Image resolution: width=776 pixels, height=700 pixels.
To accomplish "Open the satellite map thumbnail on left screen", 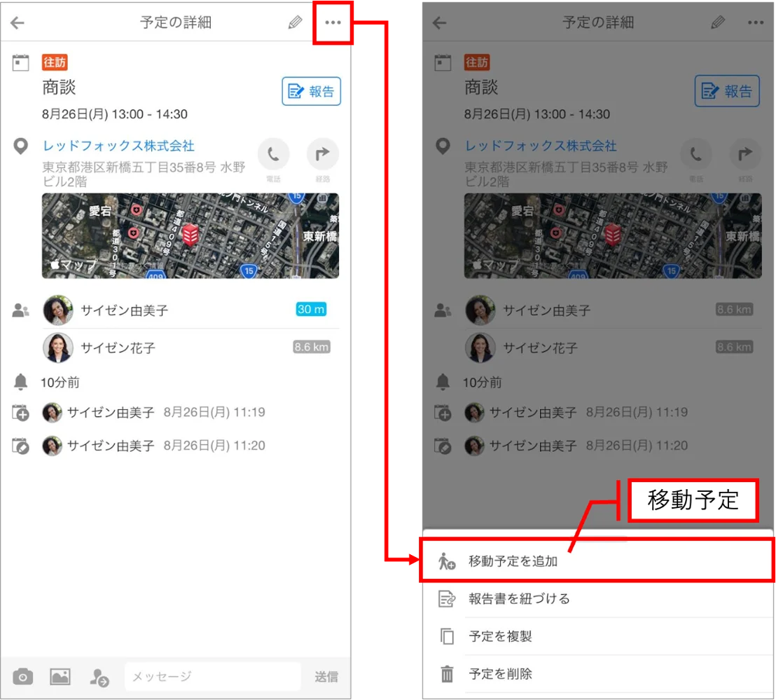I will tap(190, 235).
